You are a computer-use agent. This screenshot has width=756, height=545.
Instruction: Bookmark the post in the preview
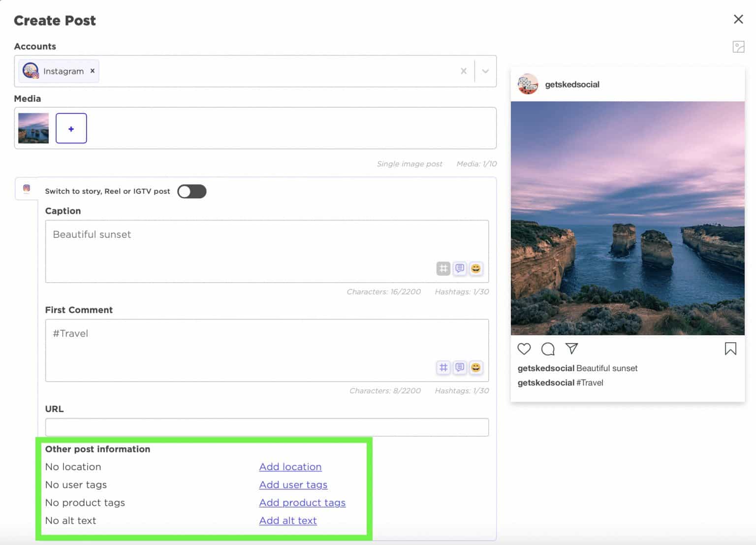731,349
